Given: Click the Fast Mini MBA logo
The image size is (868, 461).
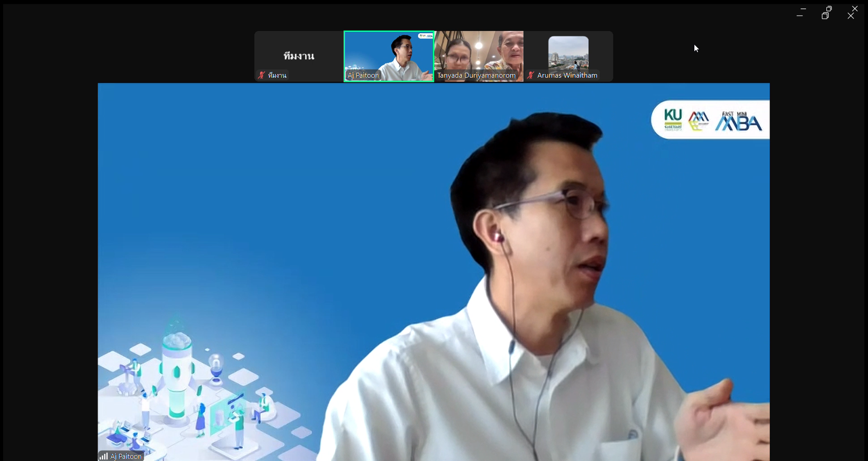Looking at the screenshot, I should [x=738, y=121].
